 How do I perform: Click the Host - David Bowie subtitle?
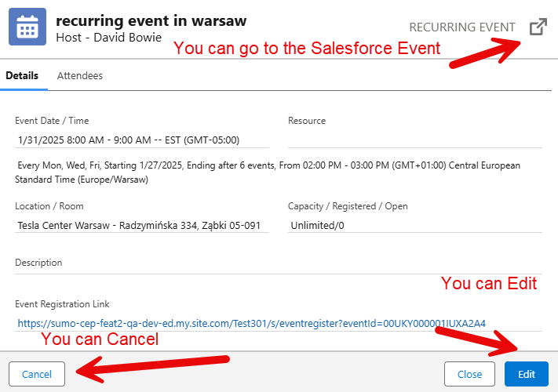coord(109,37)
